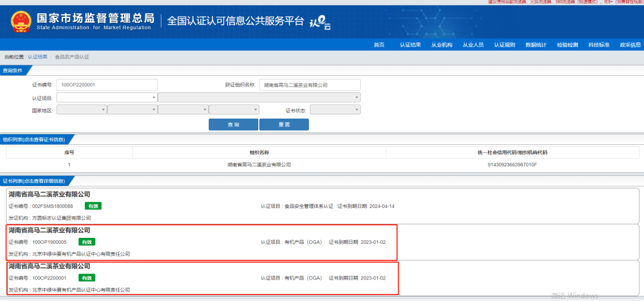Focus the 获证组织名称 input field

click(x=310, y=85)
